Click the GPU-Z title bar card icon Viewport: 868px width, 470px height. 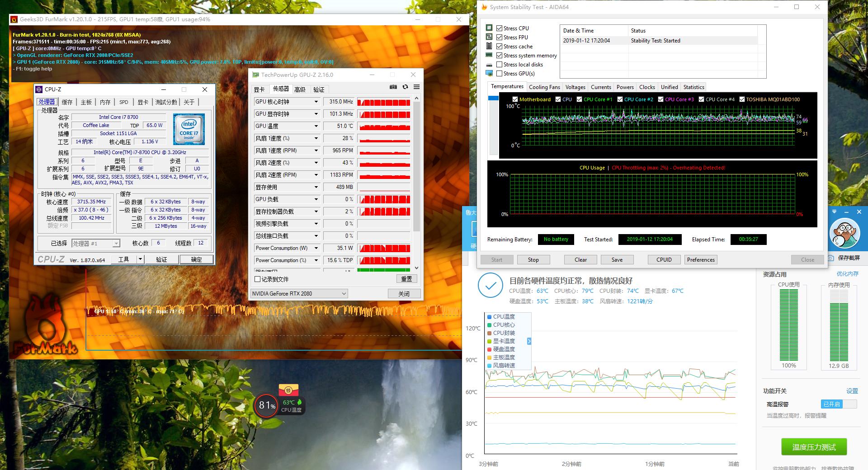pyautogui.click(x=255, y=75)
